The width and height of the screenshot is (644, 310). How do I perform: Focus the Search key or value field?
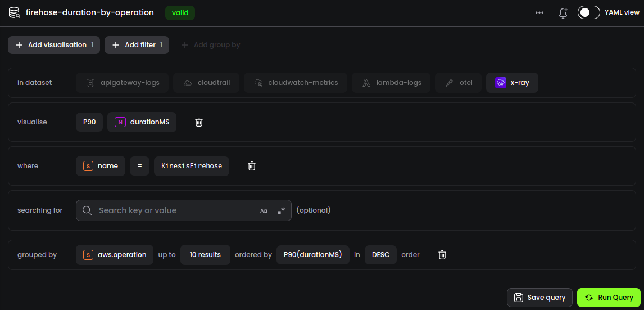(x=184, y=210)
